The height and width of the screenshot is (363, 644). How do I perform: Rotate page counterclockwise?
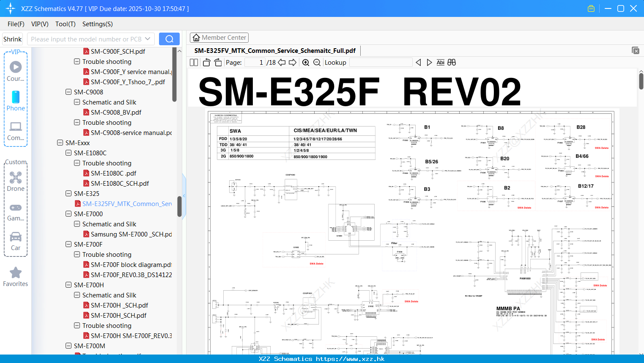pos(207,62)
